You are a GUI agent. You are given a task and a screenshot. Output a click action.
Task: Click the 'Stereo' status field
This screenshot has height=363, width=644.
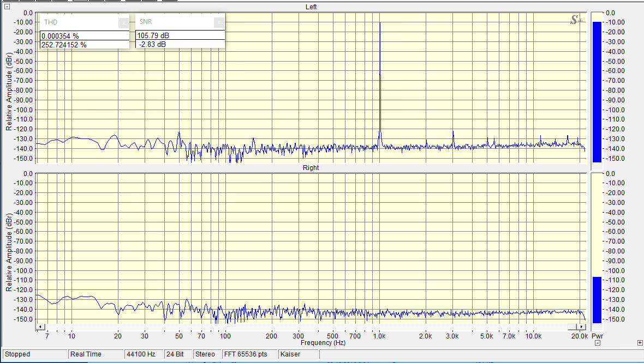pos(207,354)
